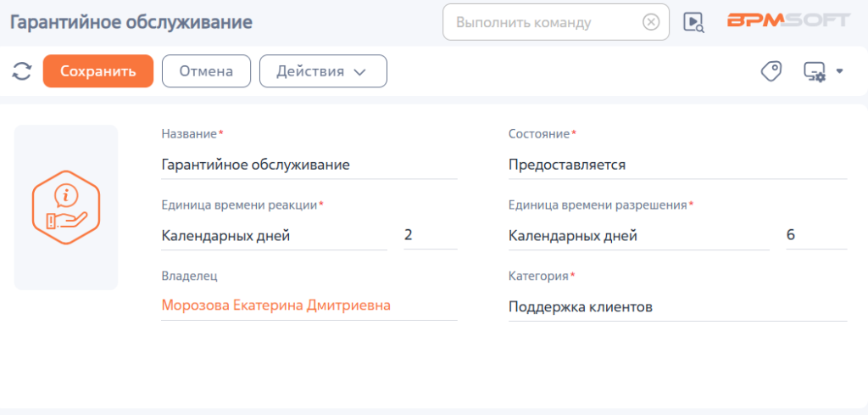Open the page view settings icon
This screenshot has width=868, height=415.
815,71
